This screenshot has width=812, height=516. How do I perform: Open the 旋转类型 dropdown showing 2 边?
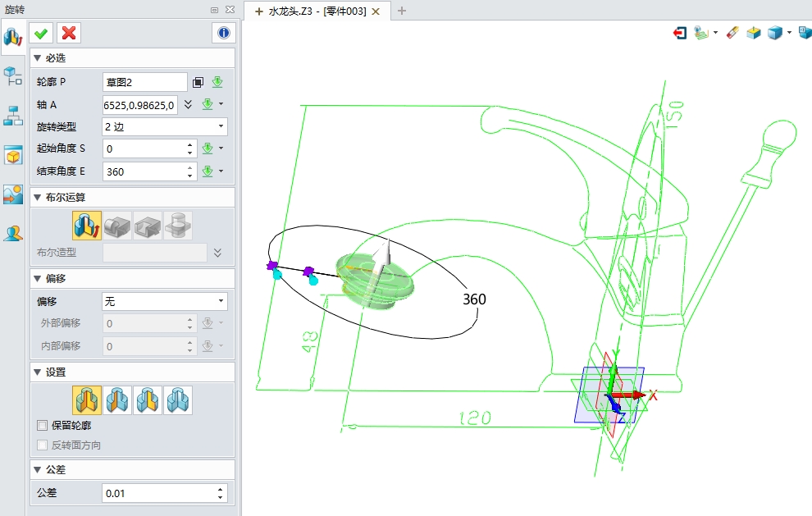[x=165, y=127]
